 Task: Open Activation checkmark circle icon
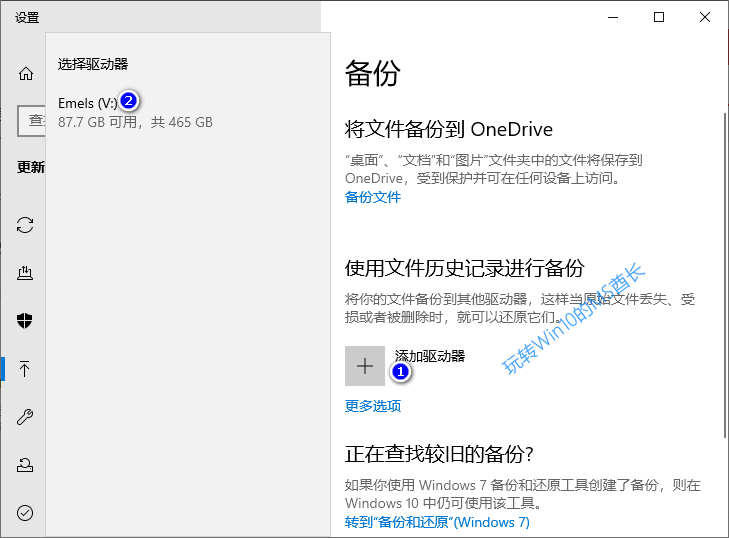(25, 512)
